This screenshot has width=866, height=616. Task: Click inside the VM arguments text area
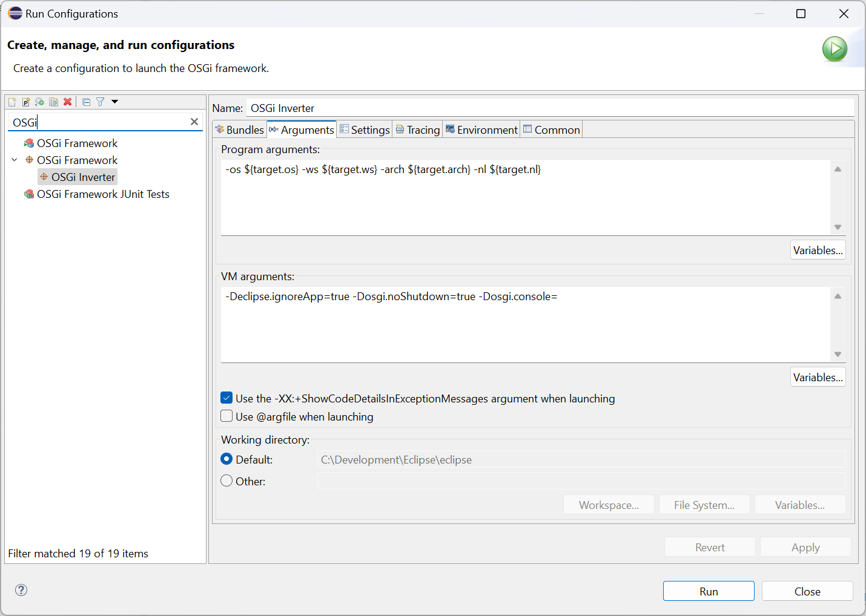(x=526, y=324)
